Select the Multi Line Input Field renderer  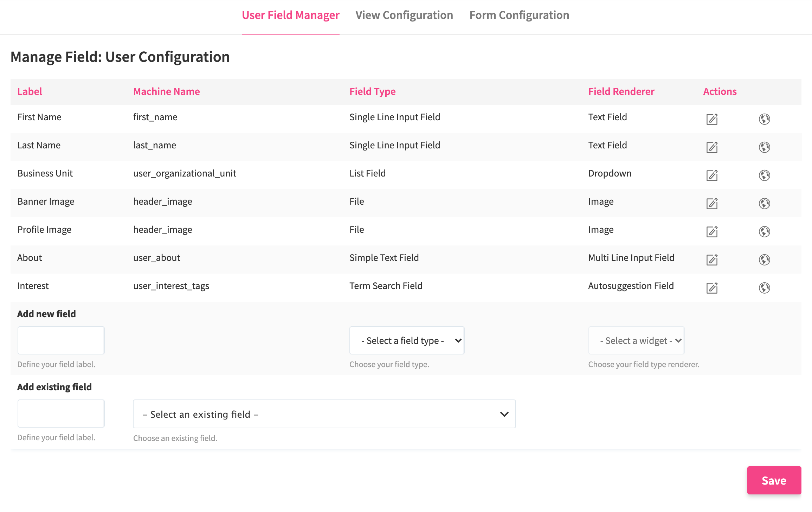[x=631, y=258]
